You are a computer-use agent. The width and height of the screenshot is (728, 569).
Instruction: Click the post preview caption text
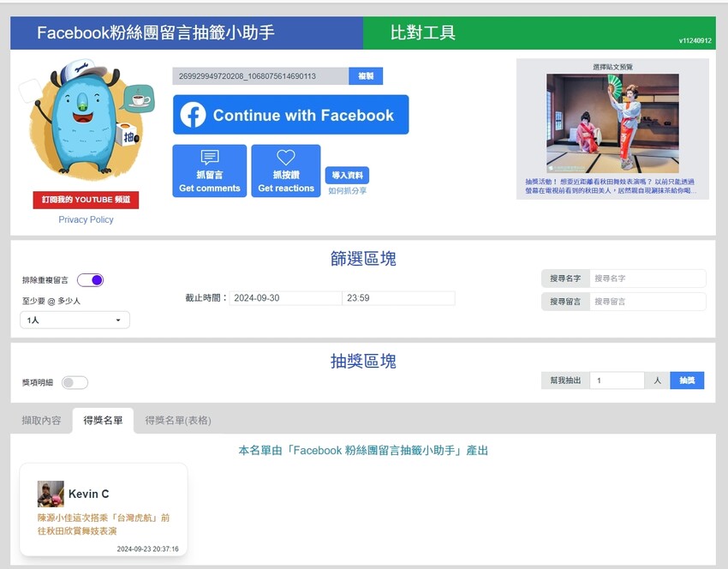tap(611, 186)
